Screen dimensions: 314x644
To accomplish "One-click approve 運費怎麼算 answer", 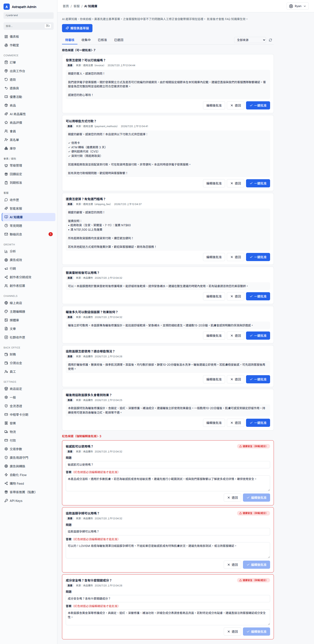I will point(258,257).
